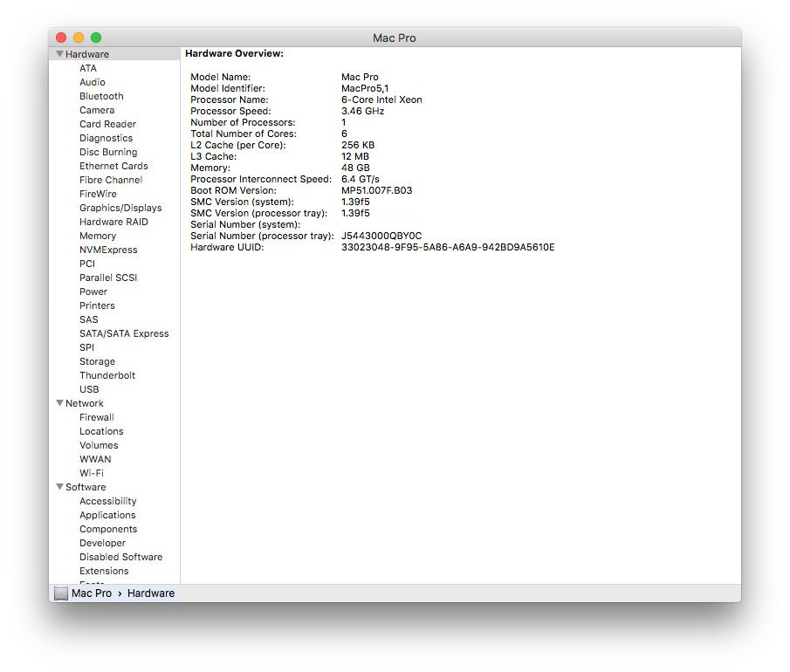
Task: Click the 6.4 GT/s interconnect speed
Action: click(x=361, y=179)
